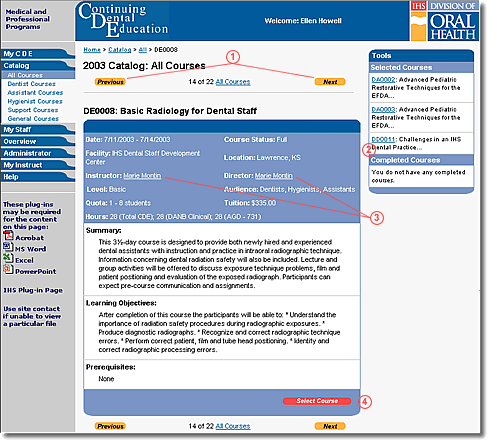Screen dimensions: 488x441
Task: Click the Course Status Full text
Action: pyautogui.click(x=255, y=140)
